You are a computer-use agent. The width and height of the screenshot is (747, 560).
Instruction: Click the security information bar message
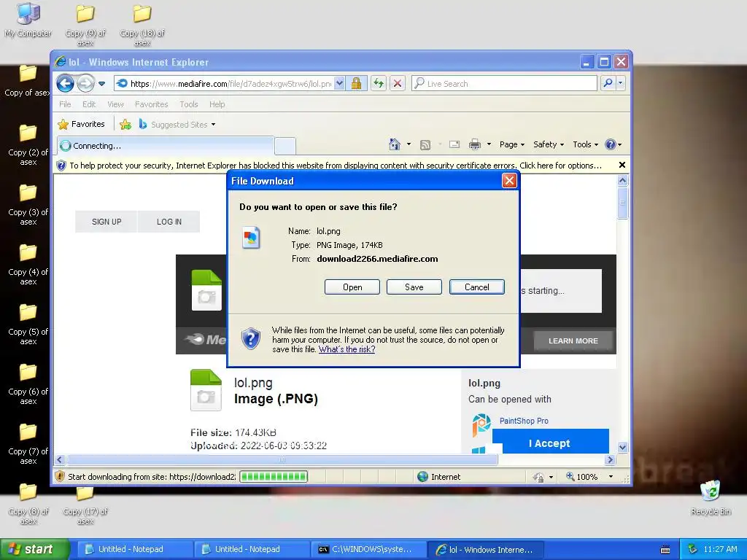point(336,166)
